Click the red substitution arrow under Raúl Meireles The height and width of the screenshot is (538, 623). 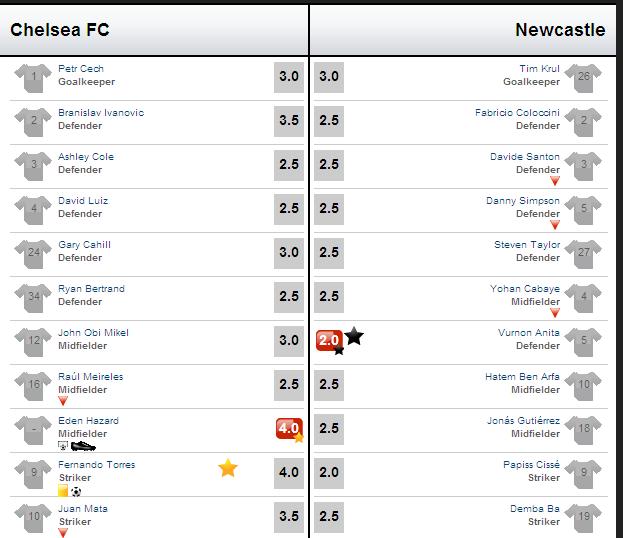63,401
